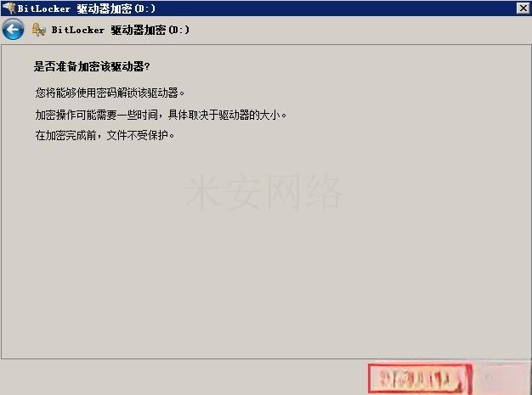This screenshot has width=532, height=395.
Task: Click the text 加密操作可能需要一些时间
Action: (96, 115)
